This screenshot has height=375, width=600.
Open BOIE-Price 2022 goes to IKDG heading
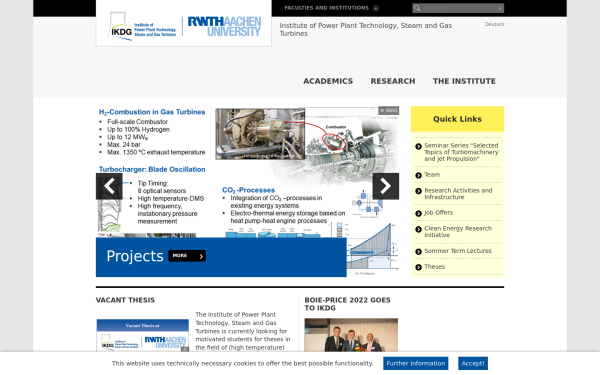click(x=347, y=304)
